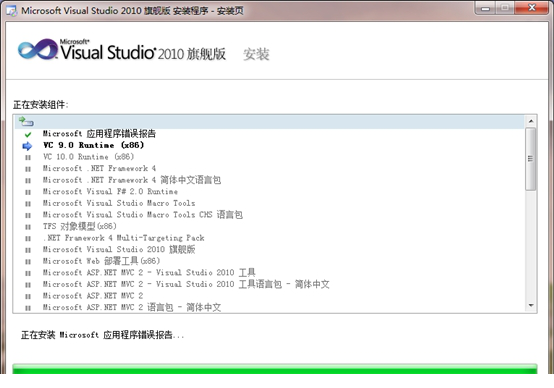Click the pending icon beside ASP.NET MVC 2 - Visual Studio 2010 工具
Image resolution: width=554 pixels, height=388 pixels.
pos(28,274)
